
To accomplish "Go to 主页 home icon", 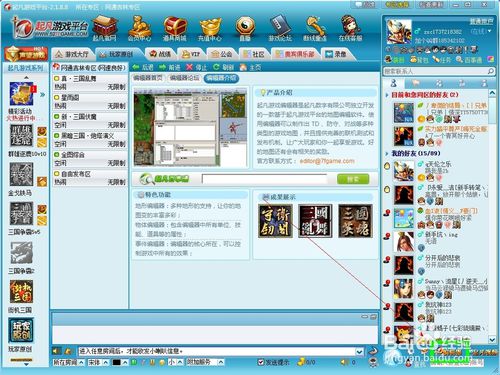I will (250, 67).
